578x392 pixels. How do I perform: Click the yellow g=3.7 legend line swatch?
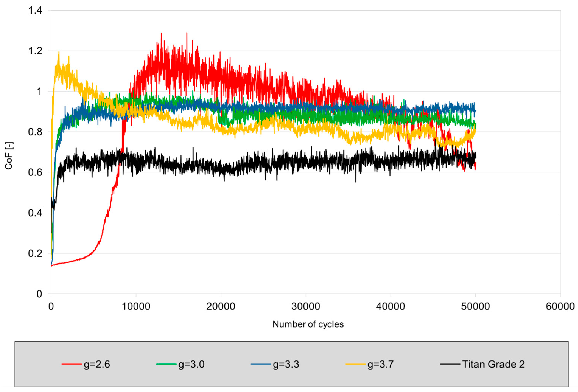coord(355,364)
